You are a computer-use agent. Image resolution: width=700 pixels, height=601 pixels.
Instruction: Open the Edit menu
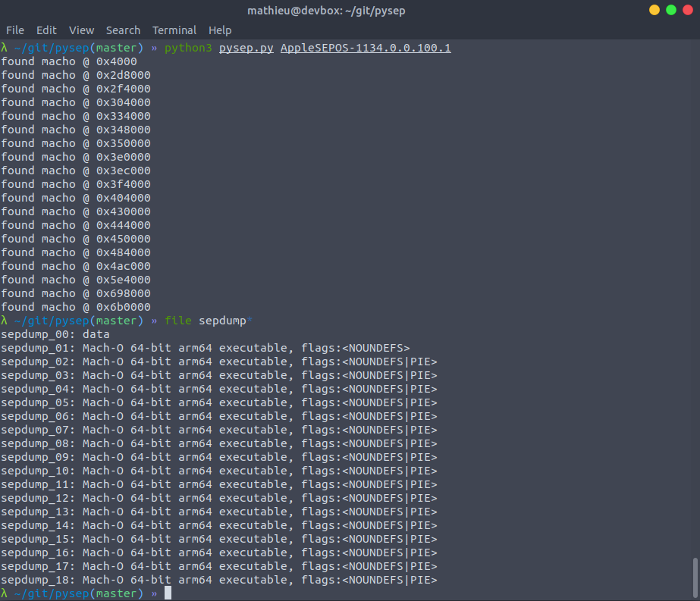46,30
